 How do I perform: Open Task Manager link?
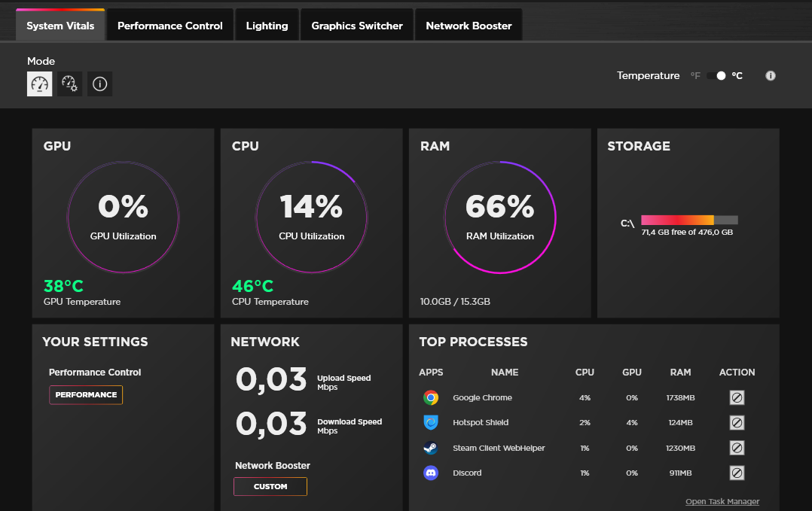(722, 501)
